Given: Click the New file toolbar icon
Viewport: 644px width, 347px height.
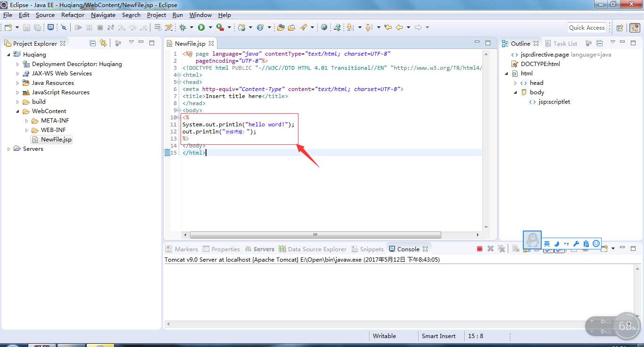Looking at the screenshot, I should tap(8, 28).
